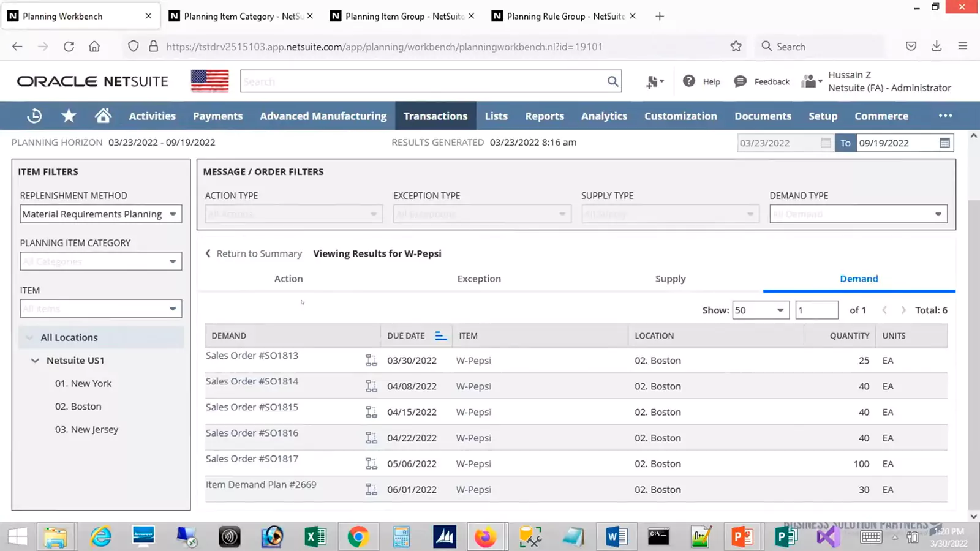Open Sales Order #SO1813 link
Image resolution: width=980 pixels, height=551 pixels.
tap(252, 356)
